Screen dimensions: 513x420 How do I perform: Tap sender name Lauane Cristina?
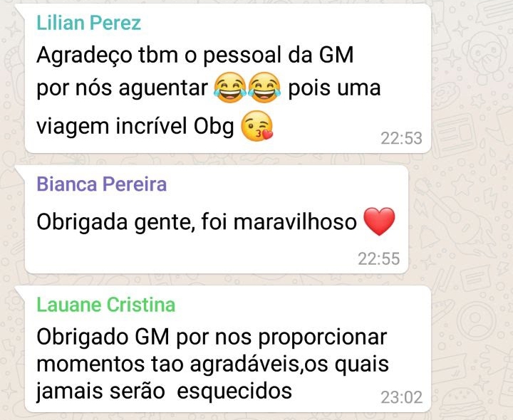click(106, 305)
